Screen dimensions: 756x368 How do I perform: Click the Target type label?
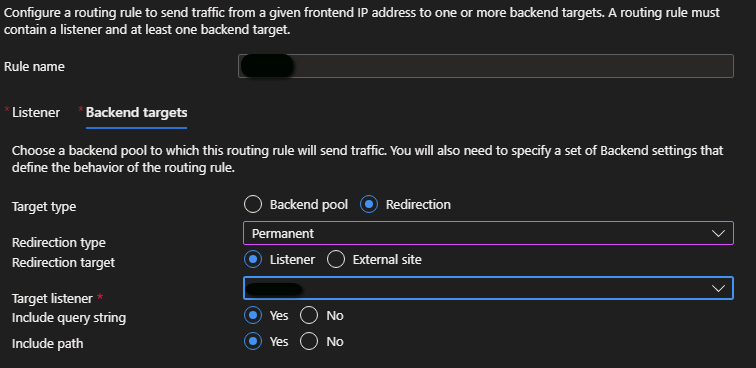(x=44, y=207)
